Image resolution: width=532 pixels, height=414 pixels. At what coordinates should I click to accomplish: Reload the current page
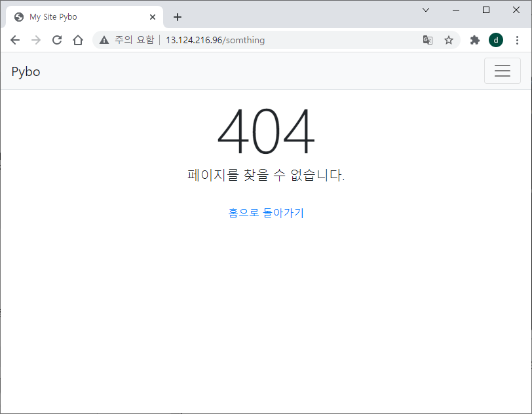point(57,40)
